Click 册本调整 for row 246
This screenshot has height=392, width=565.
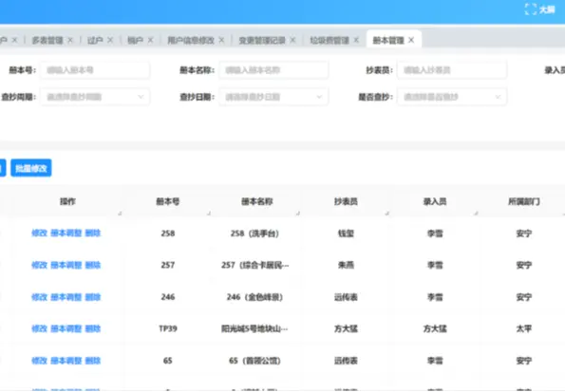coord(66,297)
